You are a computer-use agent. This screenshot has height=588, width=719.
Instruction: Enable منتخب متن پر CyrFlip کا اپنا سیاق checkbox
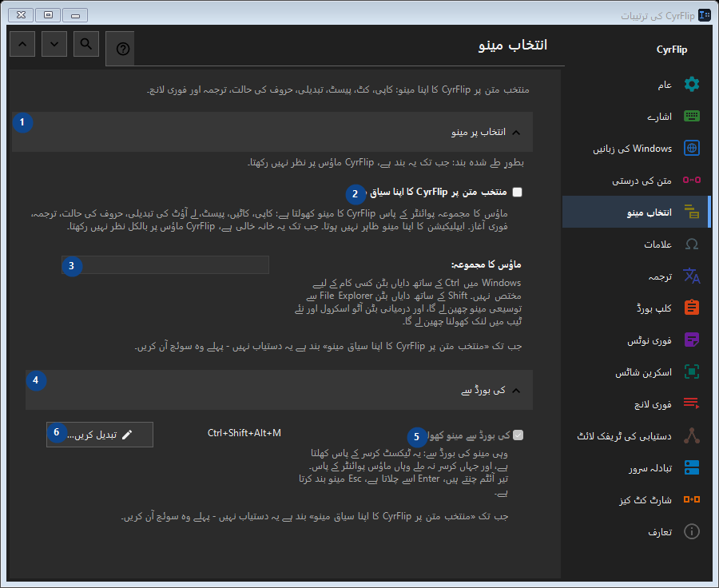(x=517, y=193)
